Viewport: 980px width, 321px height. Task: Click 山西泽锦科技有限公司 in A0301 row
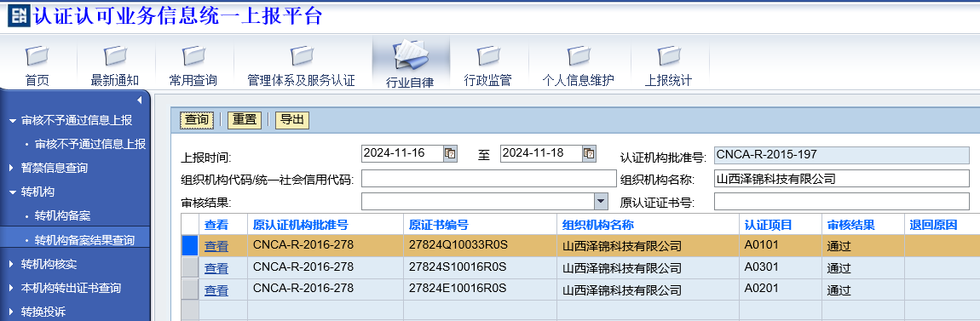[622, 268]
